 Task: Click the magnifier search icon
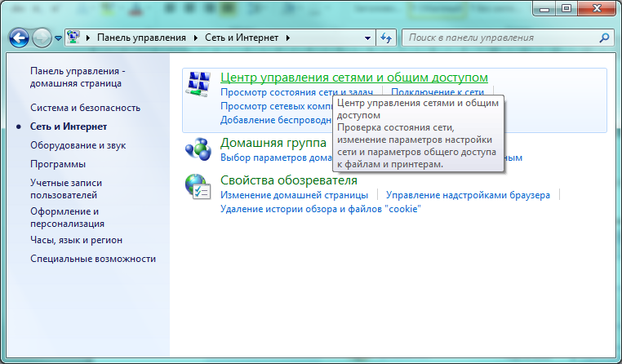pos(604,38)
